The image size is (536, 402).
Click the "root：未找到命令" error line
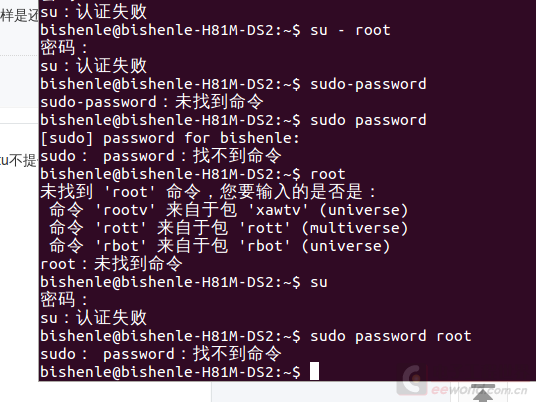[x=111, y=264]
